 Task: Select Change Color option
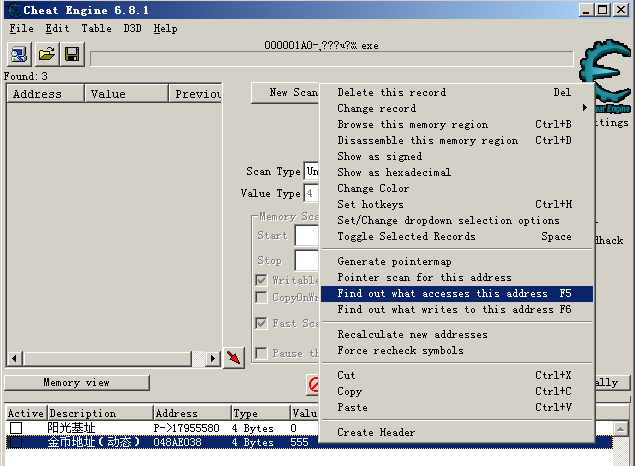[x=457, y=188]
